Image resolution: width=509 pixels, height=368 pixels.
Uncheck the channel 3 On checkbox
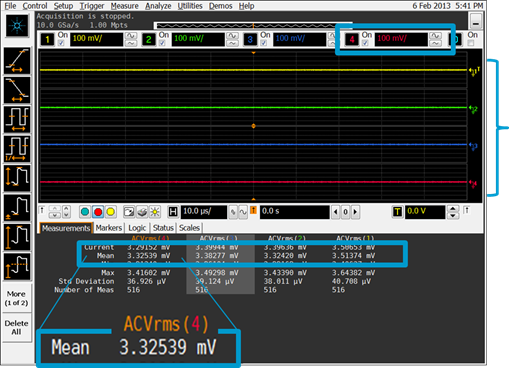pos(264,43)
